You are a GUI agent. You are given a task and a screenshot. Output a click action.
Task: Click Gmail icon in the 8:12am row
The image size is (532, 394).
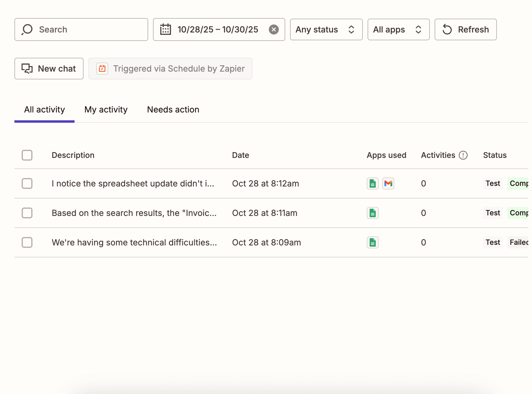(x=388, y=183)
